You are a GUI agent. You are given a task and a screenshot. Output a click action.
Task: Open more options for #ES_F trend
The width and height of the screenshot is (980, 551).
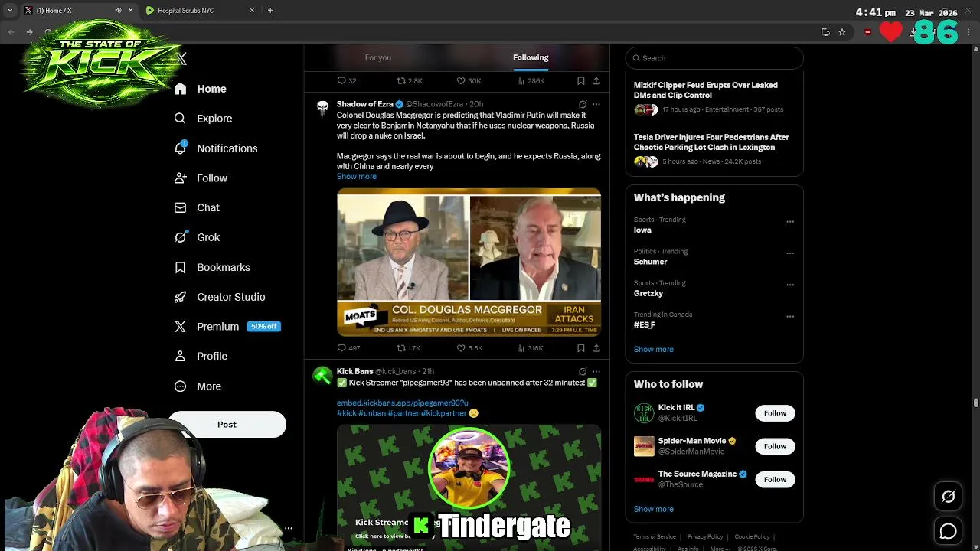(789, 317)
